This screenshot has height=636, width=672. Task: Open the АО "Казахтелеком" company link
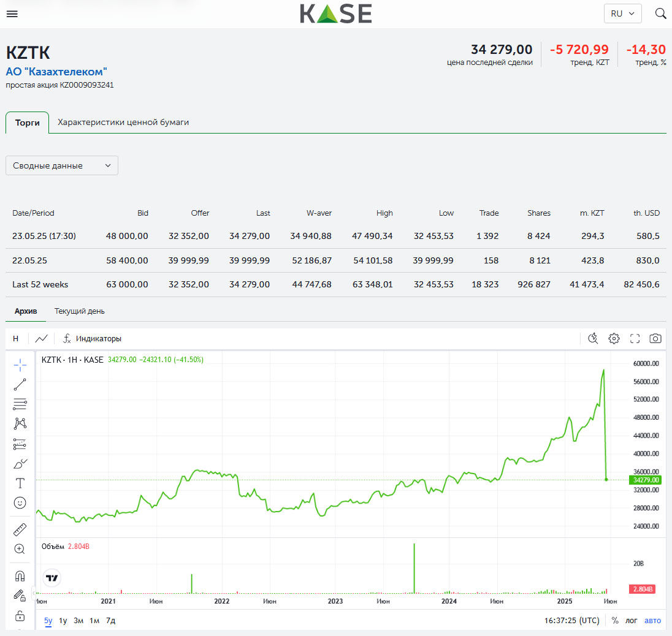point(56,72)
